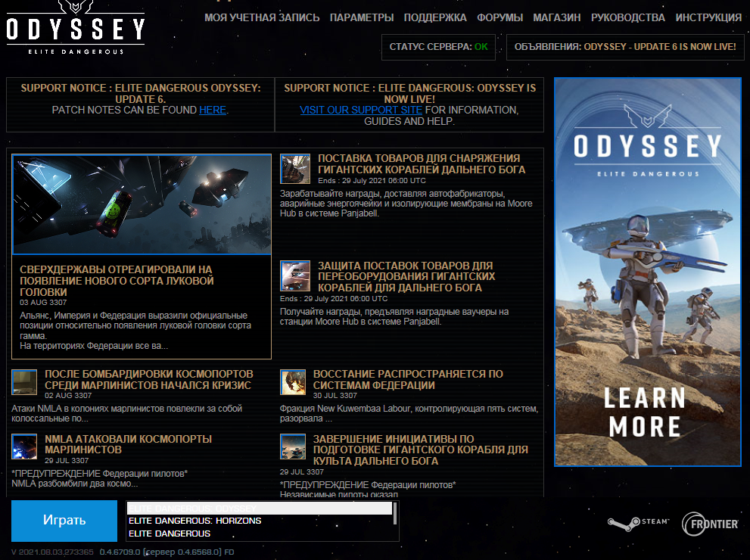Click the blue Играть button
The image size is (750, 560).
tap(64, 521)
